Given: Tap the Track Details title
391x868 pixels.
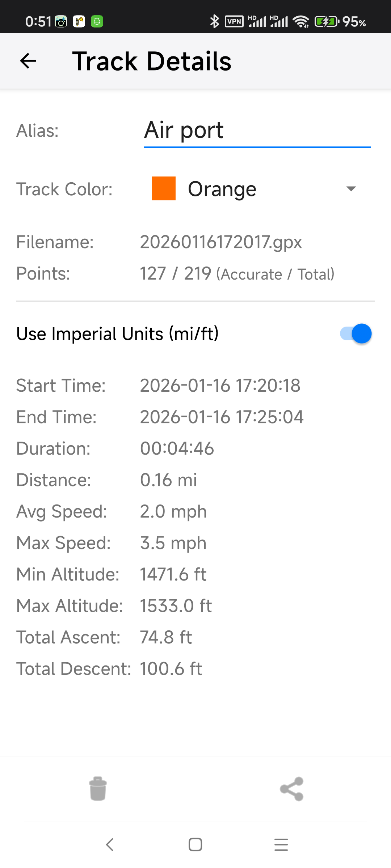Looking at the screenshot, I should tap(152, 61).
